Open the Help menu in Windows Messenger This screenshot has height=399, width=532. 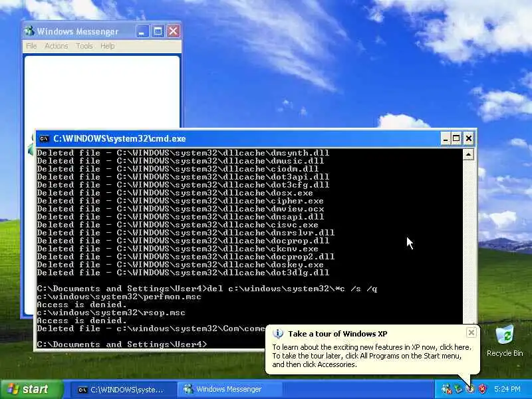tap(107, 46)
